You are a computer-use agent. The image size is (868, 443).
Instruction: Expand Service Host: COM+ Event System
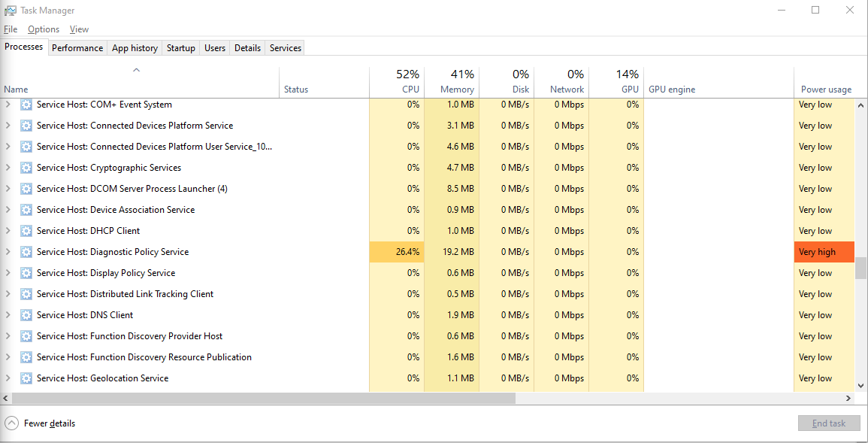(8, 105)
